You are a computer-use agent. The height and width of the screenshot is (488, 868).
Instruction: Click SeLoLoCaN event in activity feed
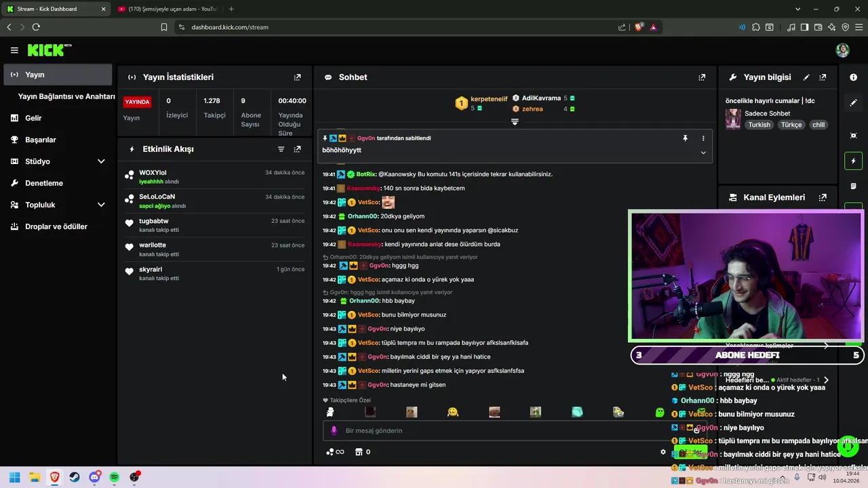click(x=214, y=201)
